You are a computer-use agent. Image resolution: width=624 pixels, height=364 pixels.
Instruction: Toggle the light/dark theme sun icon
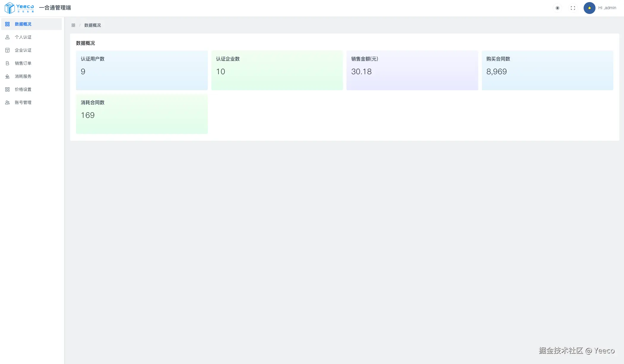click(x=558, y=8)
